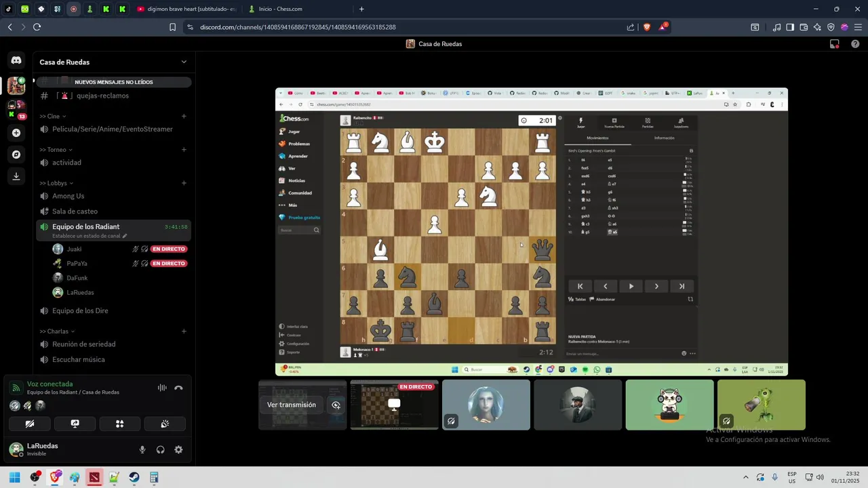Open Discord direct messages home icon

pyautogui.click(x=16, y=60)
